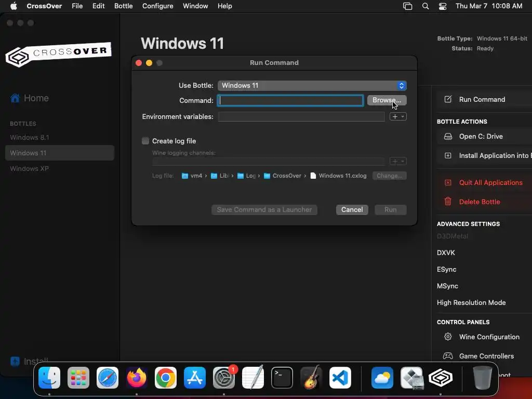Click the Browse... button
This screenshot has width=532, height=399.
click(x=387, y=100)
